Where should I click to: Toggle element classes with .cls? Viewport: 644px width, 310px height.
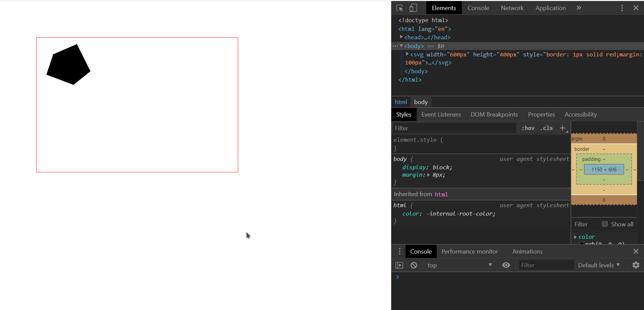click(546, 128)
